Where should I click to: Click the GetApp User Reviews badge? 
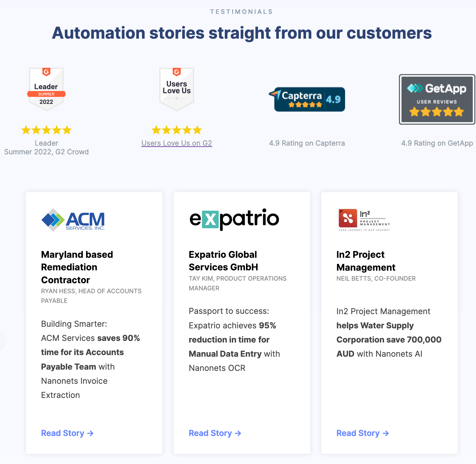[x=437, y=99]
